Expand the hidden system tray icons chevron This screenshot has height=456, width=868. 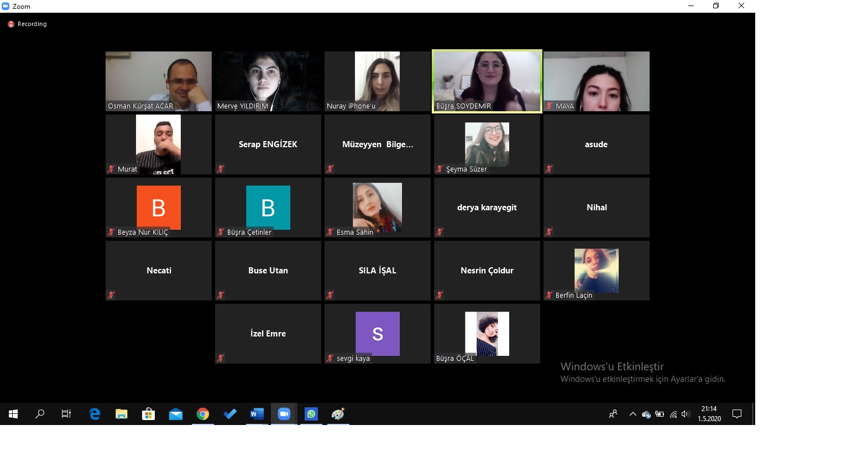632,414
